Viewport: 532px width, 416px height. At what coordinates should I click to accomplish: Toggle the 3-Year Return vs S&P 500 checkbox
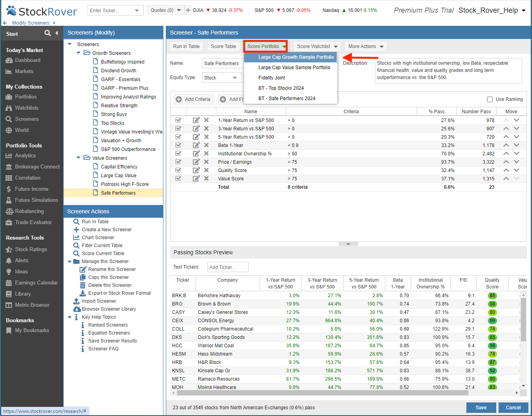point(178,128)
